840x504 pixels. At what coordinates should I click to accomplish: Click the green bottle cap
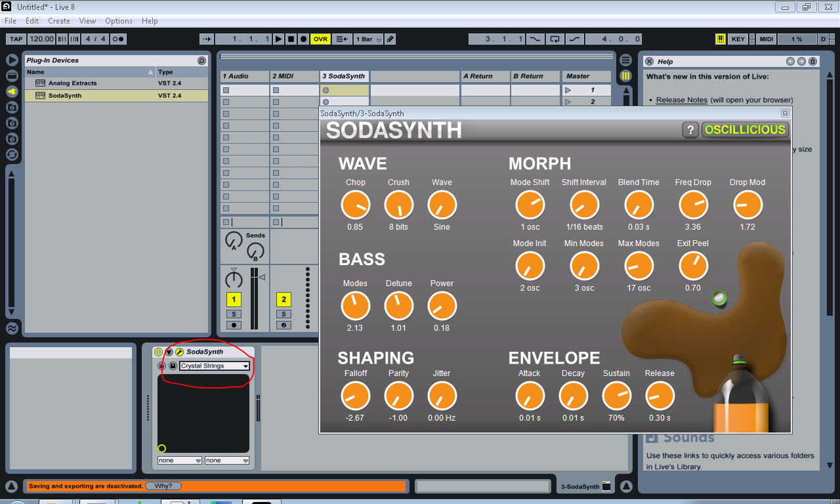720,299
